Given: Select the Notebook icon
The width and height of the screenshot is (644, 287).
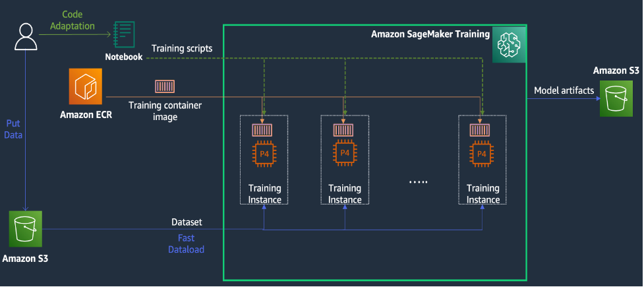Looking at the screenshot, I should (124, 36).
